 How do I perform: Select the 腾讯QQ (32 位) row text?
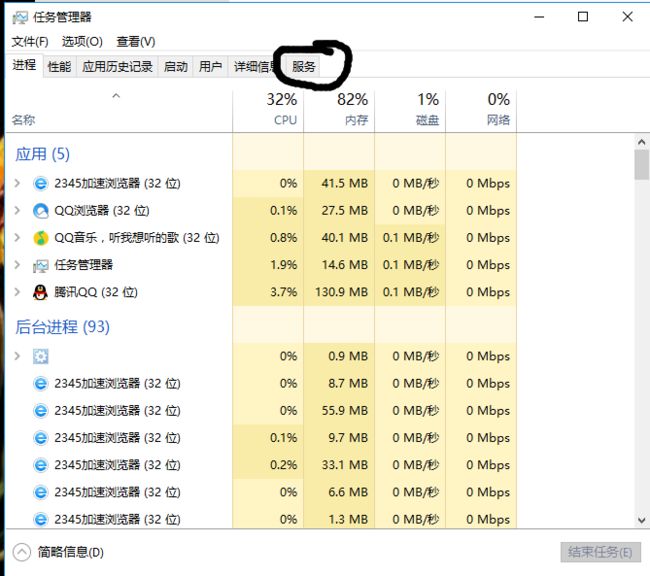point(96,292)
